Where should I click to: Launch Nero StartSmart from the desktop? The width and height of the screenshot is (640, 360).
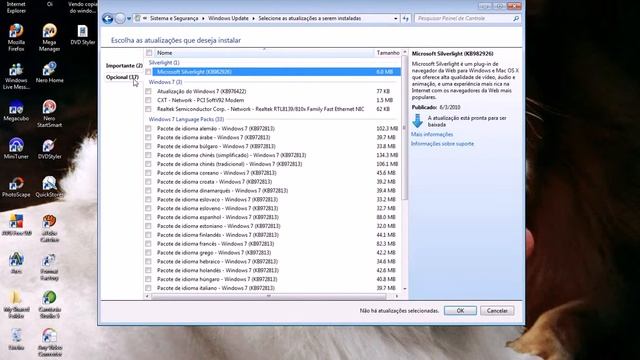[49, 114]
